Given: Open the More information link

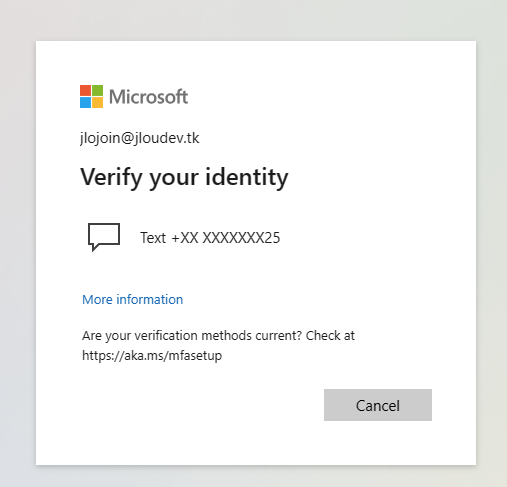Looking at the screenshot, I should click(x=133, y=299).
